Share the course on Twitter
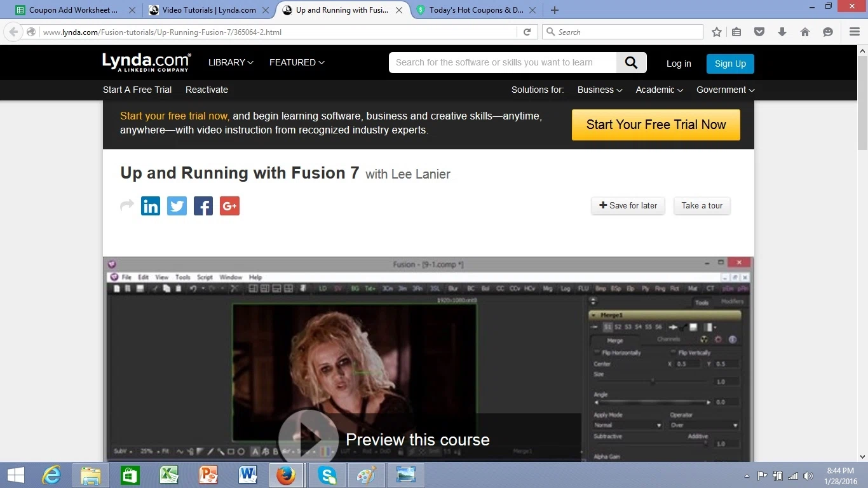The image size is (868, 488). (x=177, y=206)
